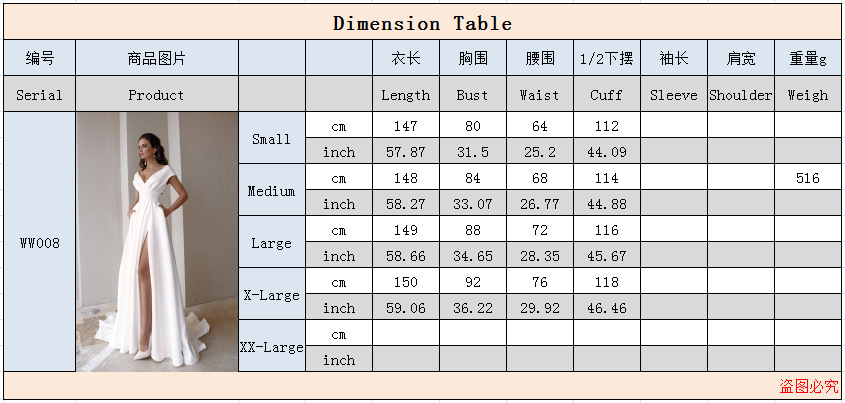Image resolution: width=845 pixels, height=403 pixels.
Task: Select the XX-Large size label cell
Action: coord(271,347)
